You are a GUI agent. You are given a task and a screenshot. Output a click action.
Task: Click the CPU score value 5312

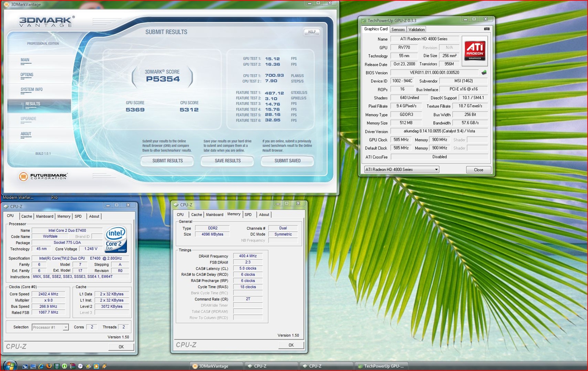tap(189, 110)
